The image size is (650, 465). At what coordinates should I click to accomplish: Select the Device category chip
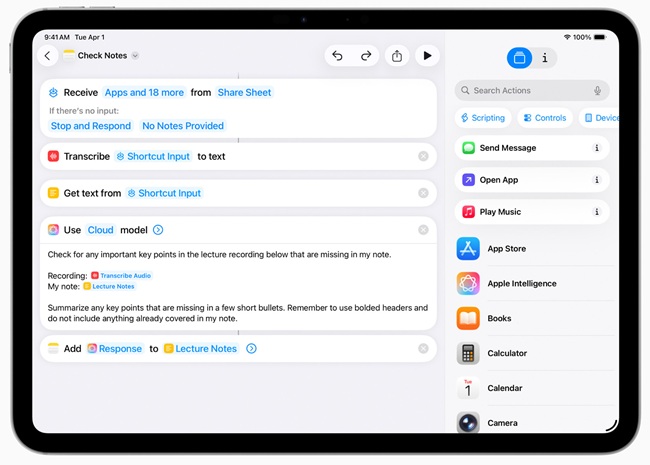pos(599,118)
